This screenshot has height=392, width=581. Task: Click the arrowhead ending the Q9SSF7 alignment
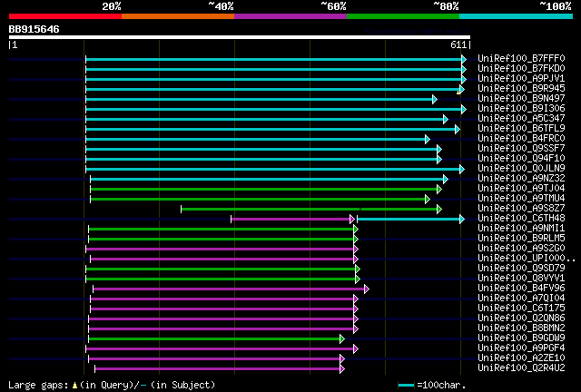(x=439, y=150)
